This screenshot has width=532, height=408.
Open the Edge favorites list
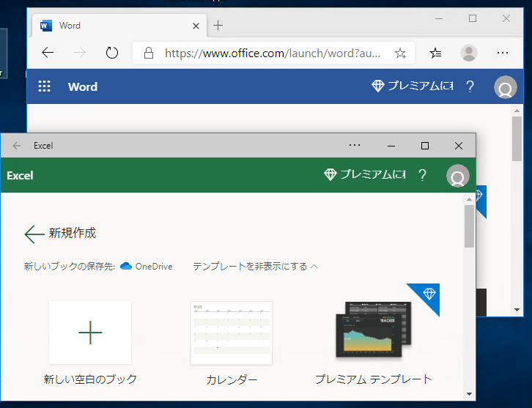tap(435, 53)
